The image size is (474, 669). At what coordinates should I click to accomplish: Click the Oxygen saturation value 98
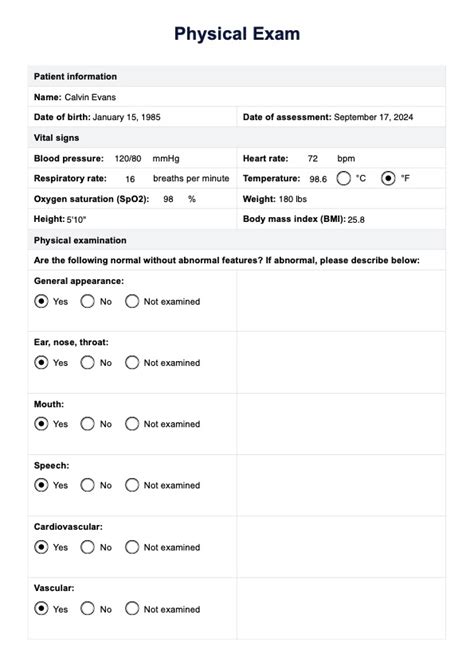[x=169, y=199]
